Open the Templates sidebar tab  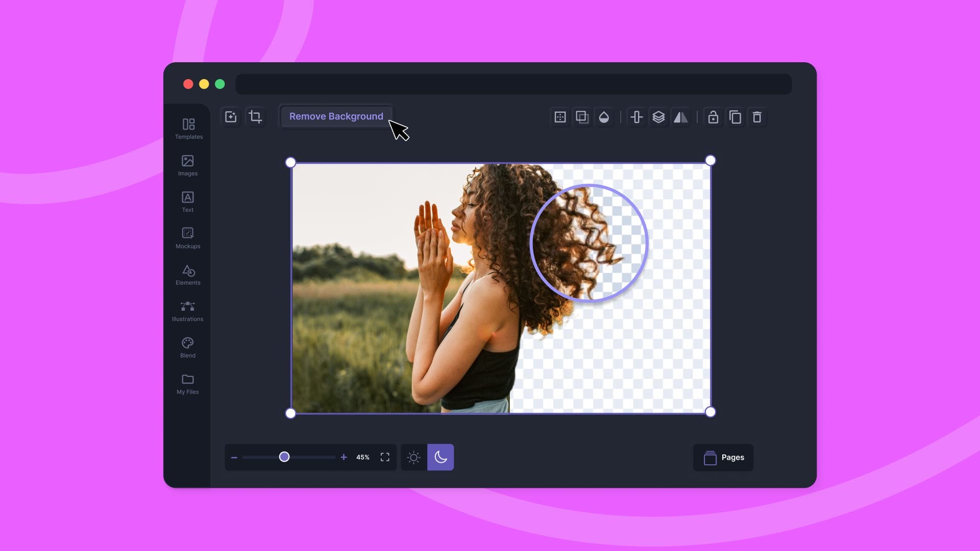(x=188, y=129)
